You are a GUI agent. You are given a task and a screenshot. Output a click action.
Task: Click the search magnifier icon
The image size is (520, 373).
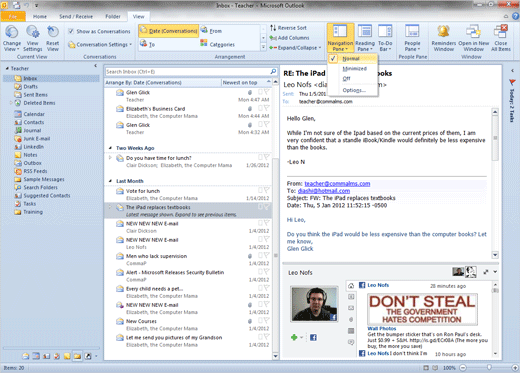click(x=273, y=71)
